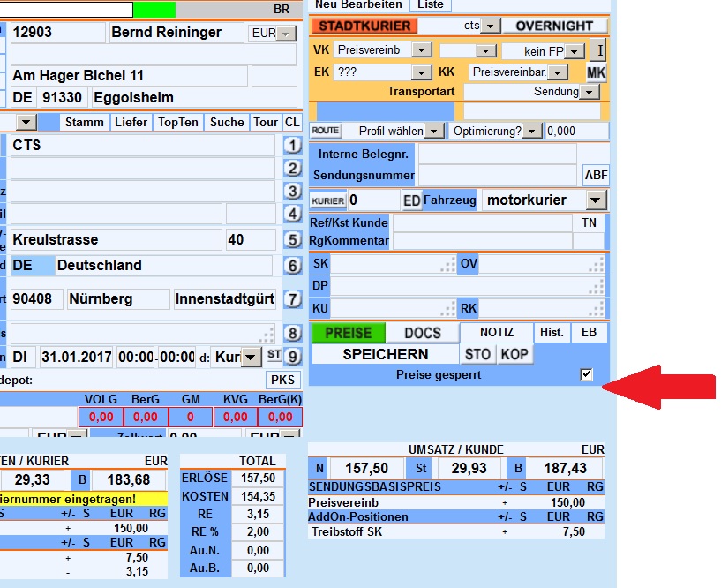
Task: Click the ABF button
Action: (596, 176)
